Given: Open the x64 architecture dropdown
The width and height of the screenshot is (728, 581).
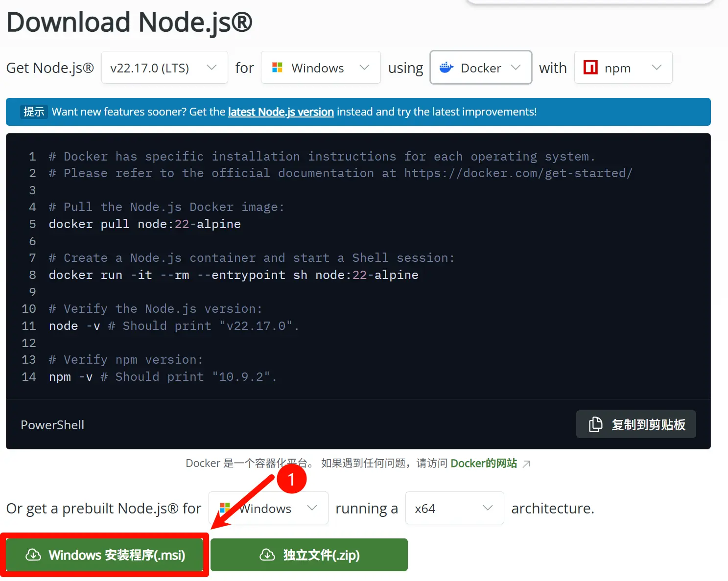Looking at the screenshot, I should pos(454,508).
